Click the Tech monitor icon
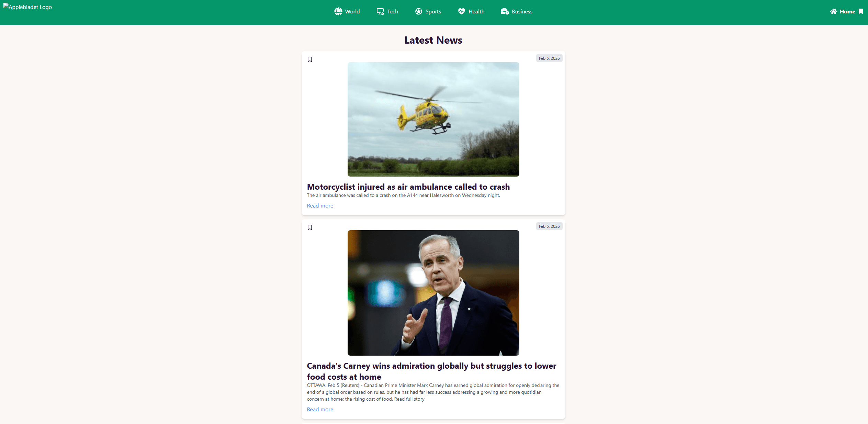The height and width of the screenshot is (424, 868). (x=381, y=11)
